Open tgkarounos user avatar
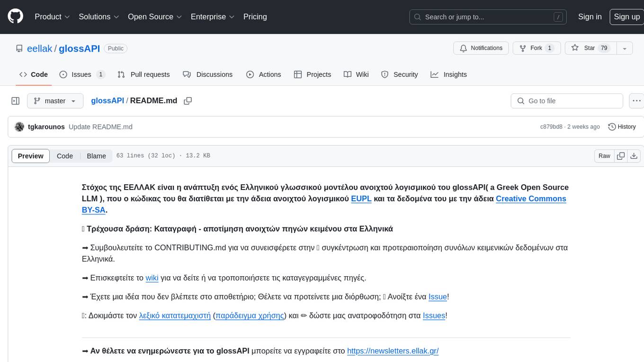644x362 pixels. 19,127
